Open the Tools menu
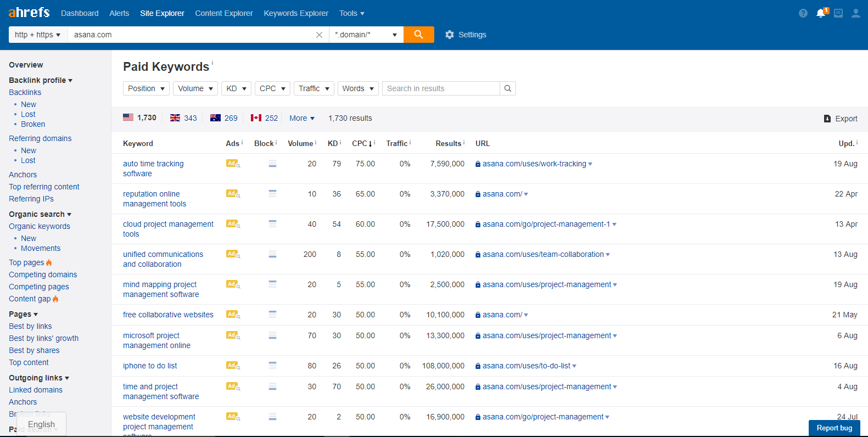 point(352,13)
